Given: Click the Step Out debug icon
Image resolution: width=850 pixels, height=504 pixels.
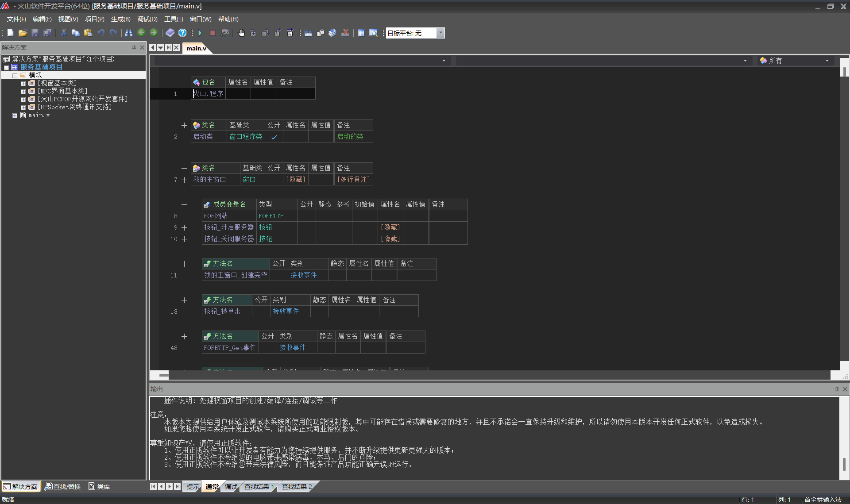Looking at the screenshot, I should click(278, 33).
